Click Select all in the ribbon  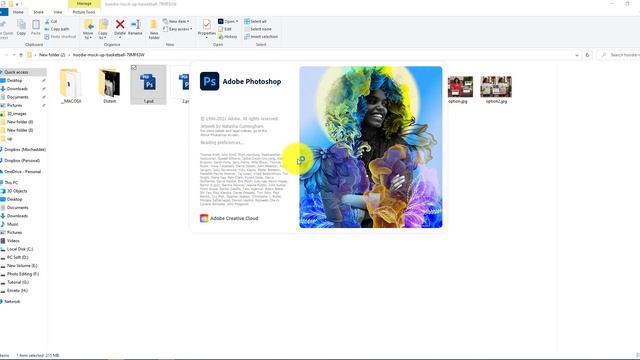click(x=256, y=21)
